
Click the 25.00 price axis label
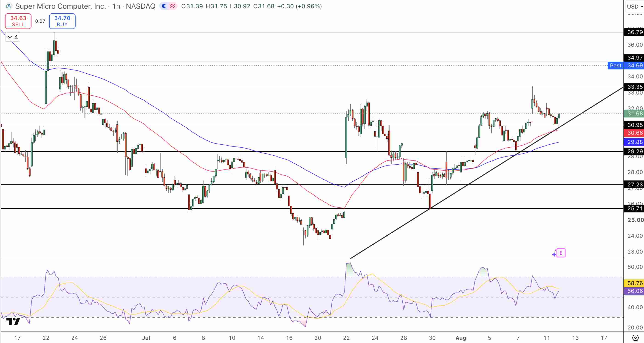coord(635,220)
